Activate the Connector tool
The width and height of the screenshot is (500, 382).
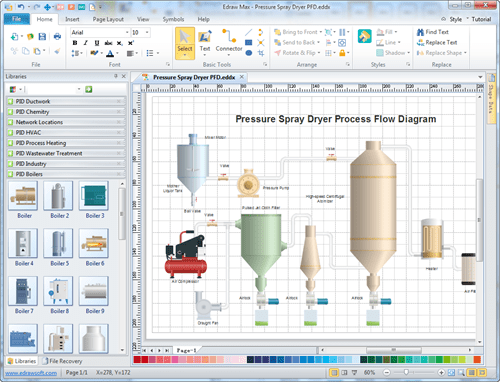click(x=229, y=42)
